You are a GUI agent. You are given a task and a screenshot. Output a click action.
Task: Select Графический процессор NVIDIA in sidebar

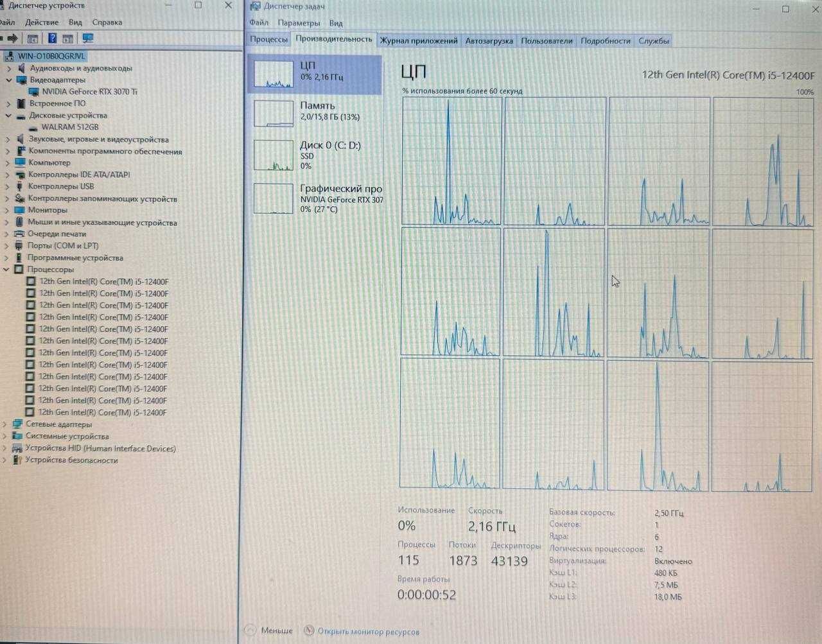coord(315,198)
